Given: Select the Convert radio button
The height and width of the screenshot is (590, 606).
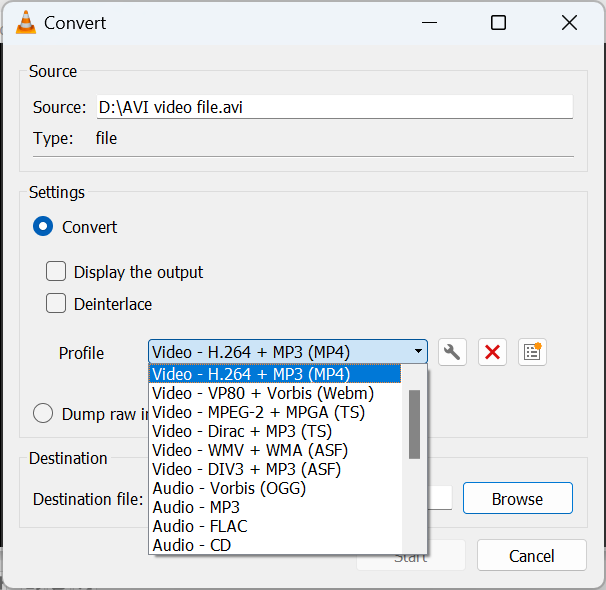Looking at the screenshot, I should click(43, 226).
